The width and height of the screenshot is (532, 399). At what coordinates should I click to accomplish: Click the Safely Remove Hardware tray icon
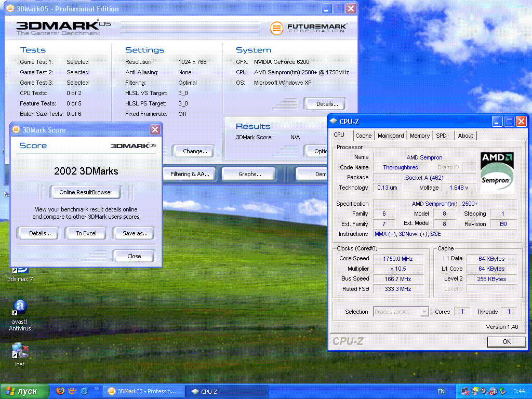(x=502, y=392)
